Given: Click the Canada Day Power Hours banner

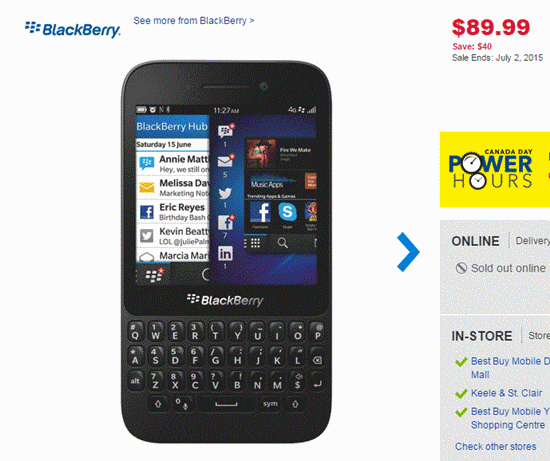Looking at the screenshot, I should [495, 169].
